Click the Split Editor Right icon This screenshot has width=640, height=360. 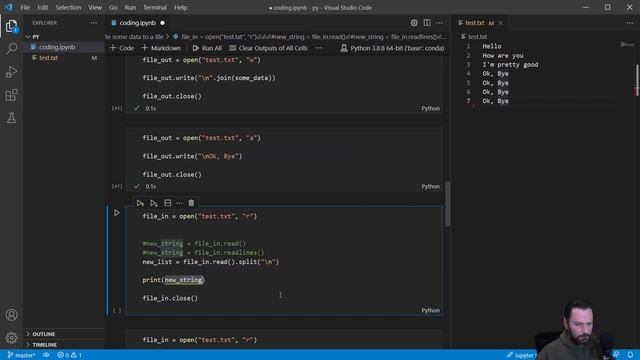click(427, 23)
